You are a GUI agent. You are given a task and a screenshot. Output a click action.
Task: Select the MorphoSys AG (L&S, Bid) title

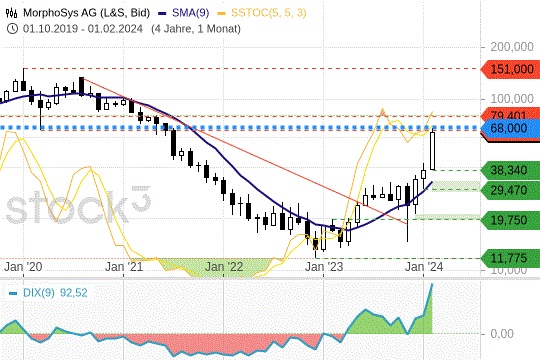[86, 13]
